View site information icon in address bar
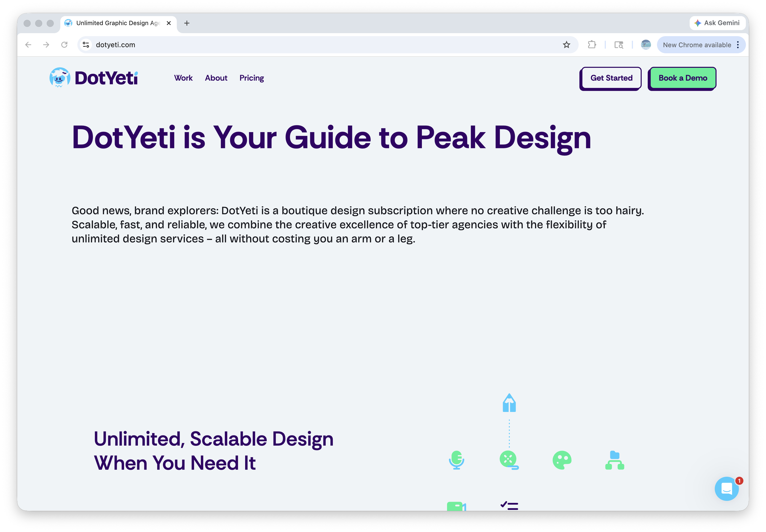This screenshot has height=532, width=766. click(86, 45)
